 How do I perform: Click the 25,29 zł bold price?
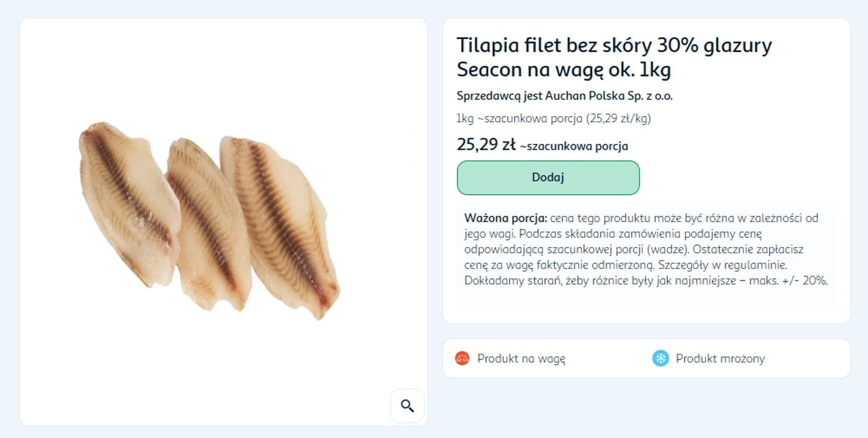point(486,145)
